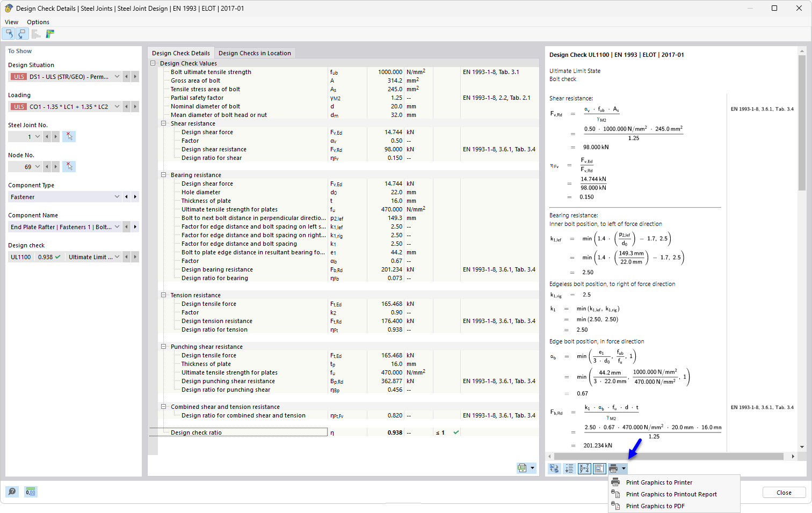Viewport: 812px width, 513px height.
Task: Collapse Combined shear and tension resistance group
Action: 164,407
